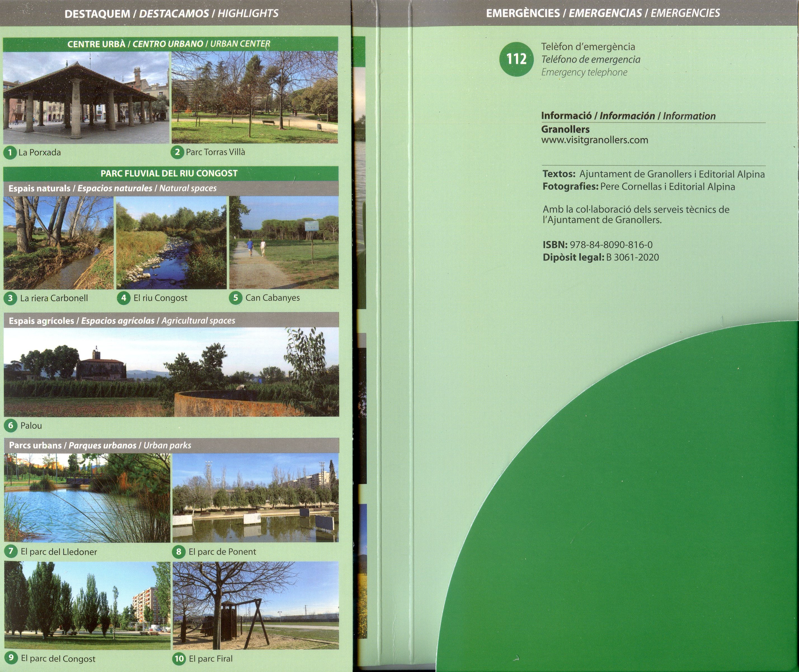Viewport: 799px width, 672px height.
Task: Click the number 1 badge beside La Porxada
Action: click(10, 153)
